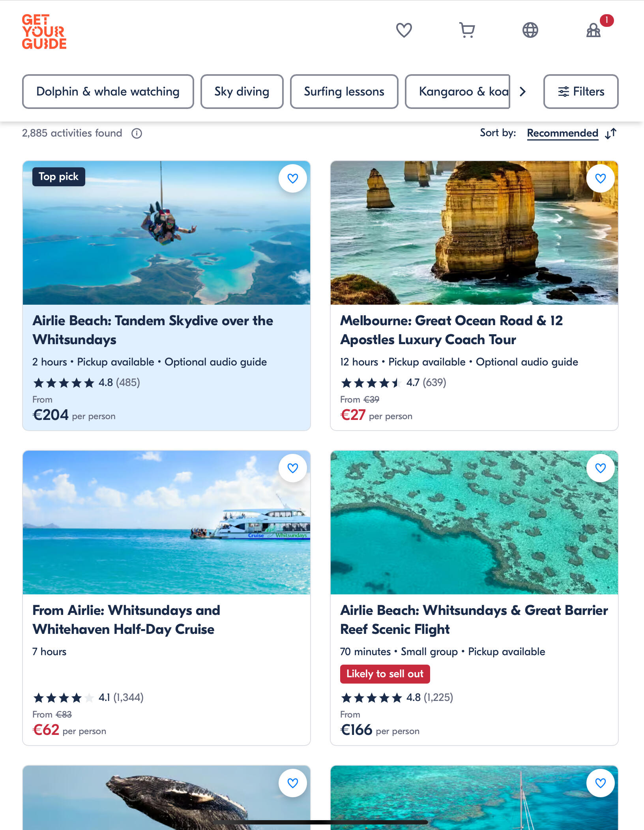Open the shopping cart icon
The height and width of the screenshot is (830, 644).
pos(467,30)
